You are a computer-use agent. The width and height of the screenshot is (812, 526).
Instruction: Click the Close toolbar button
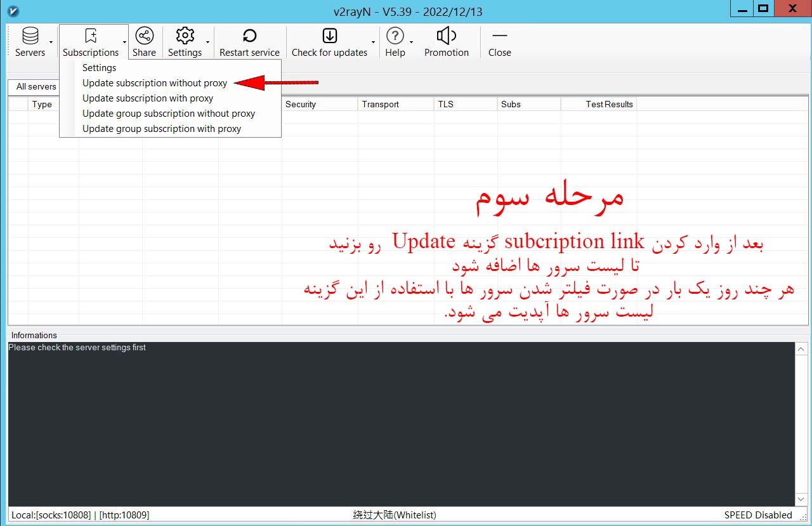click(500, 43)
